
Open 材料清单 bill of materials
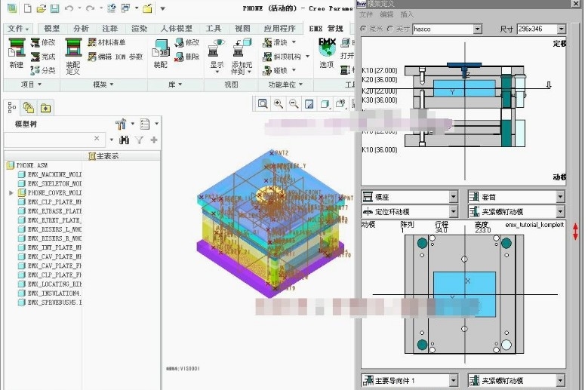[x=107, y=42]
